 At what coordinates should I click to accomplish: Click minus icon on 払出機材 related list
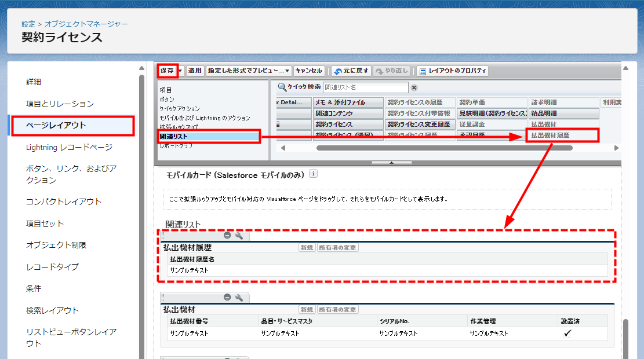pyautogui.click(x=227, y=298)
